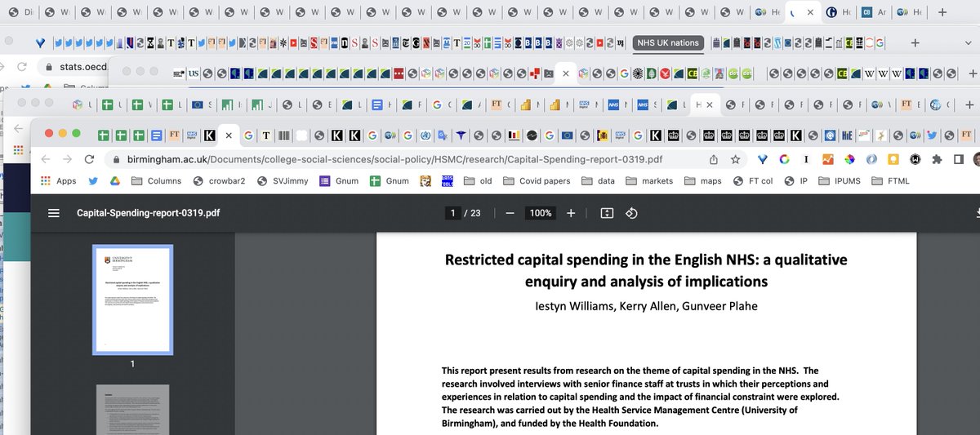Image resolution: width=980 pixels, height=435 pixels.
Task: Go forward in the front browser window
Action: pyautogui.click(x=67, y=160)
